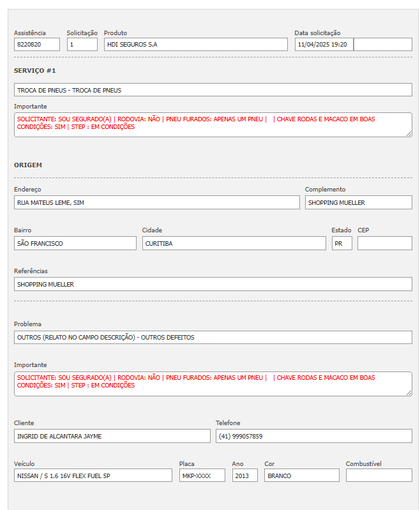This screenshot has width=420, height=510.
Task: Click the first Importante text area under Serviço
Action: click(x=213, y=124)
